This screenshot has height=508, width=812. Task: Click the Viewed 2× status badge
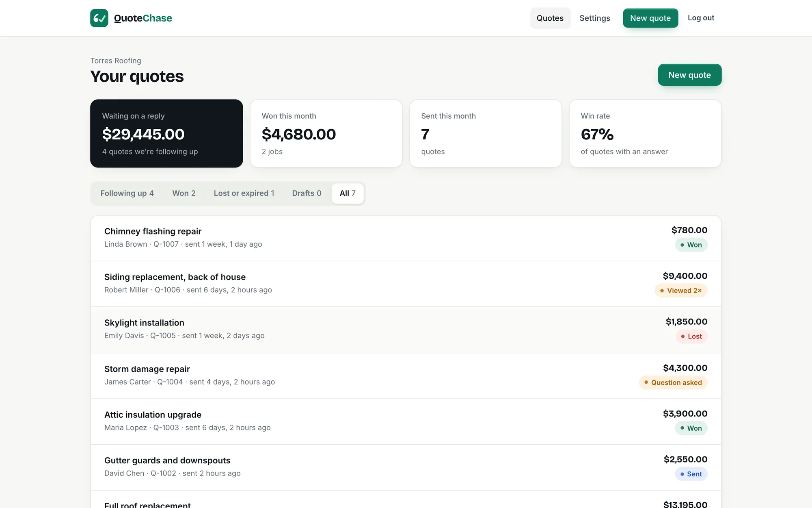click(681, 291)
